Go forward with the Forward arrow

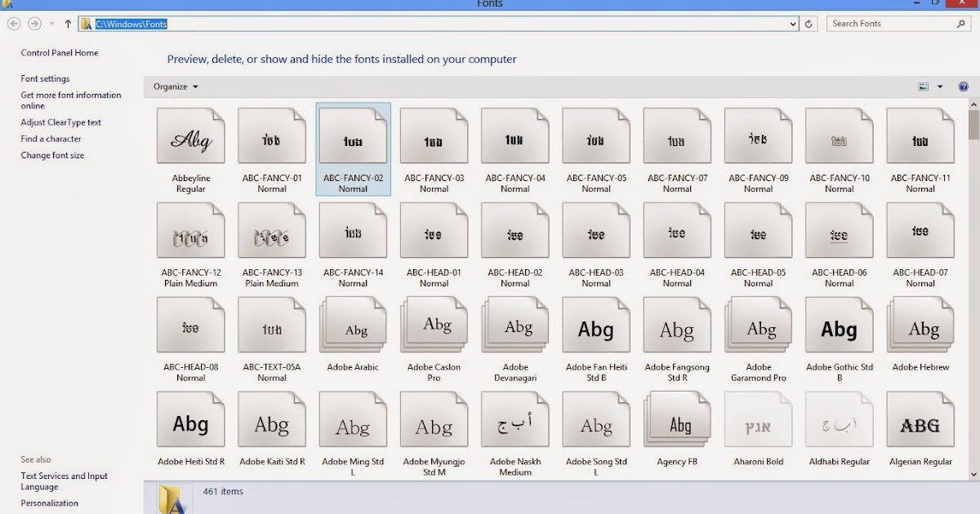[x=34, y=24]
